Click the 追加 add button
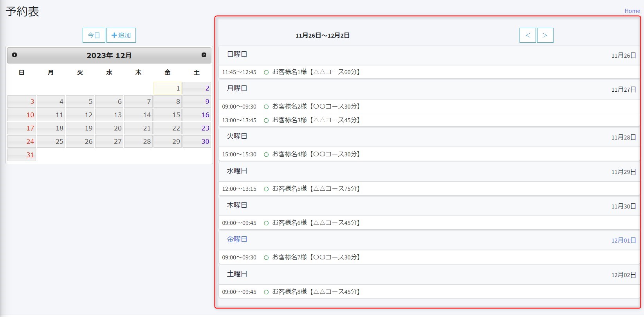The width and height of the screenshot is (644, 317). 121,35
